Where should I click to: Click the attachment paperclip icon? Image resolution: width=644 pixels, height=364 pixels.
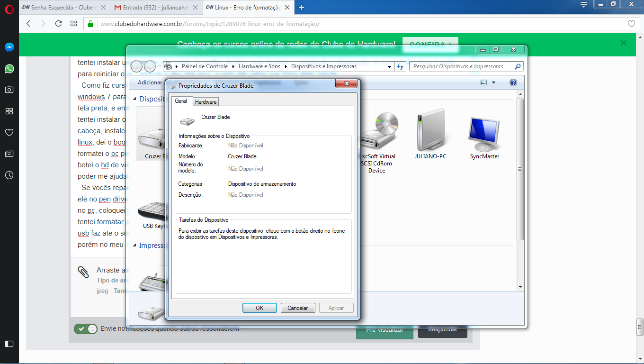click(83, 272)
